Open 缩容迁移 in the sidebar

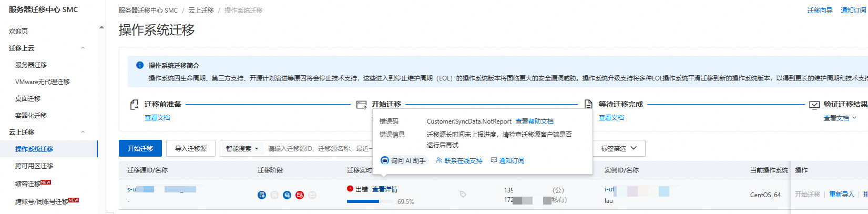(x=28, y=184)
